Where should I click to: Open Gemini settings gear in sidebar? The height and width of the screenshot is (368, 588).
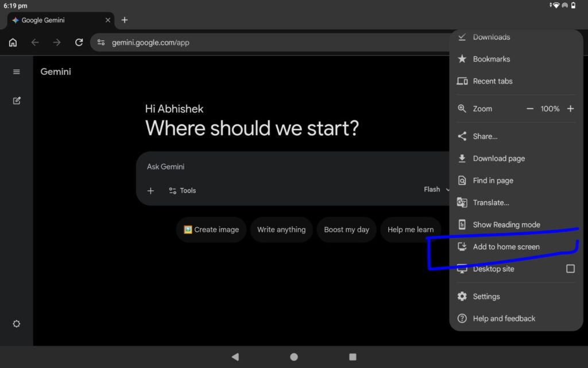(17, 324)
